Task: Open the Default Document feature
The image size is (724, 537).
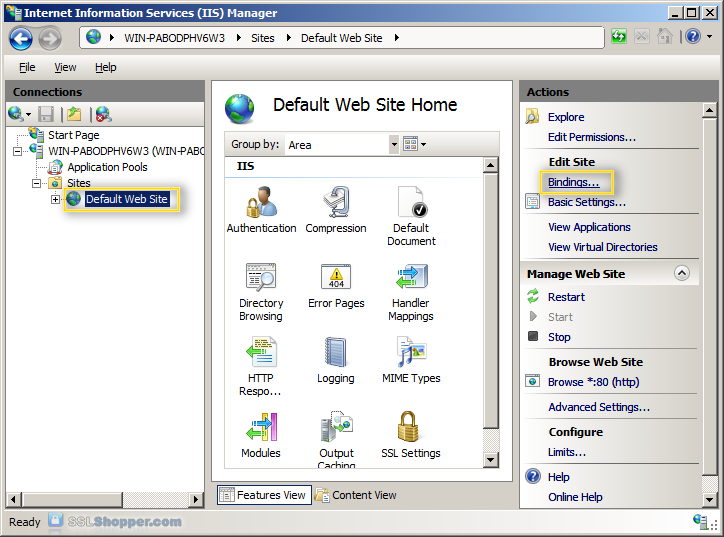Action: click(411, 216)
